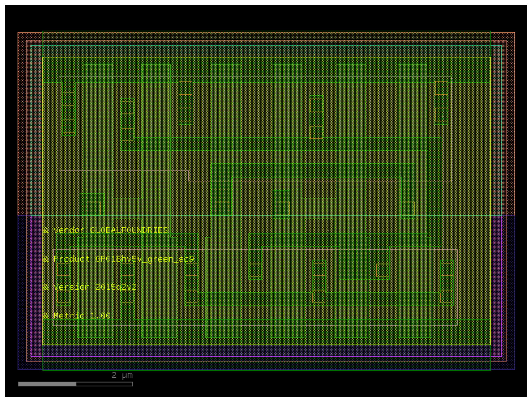Select the "Metric 1.00" text label
The image size is (532, 402).
click(82, 316)
